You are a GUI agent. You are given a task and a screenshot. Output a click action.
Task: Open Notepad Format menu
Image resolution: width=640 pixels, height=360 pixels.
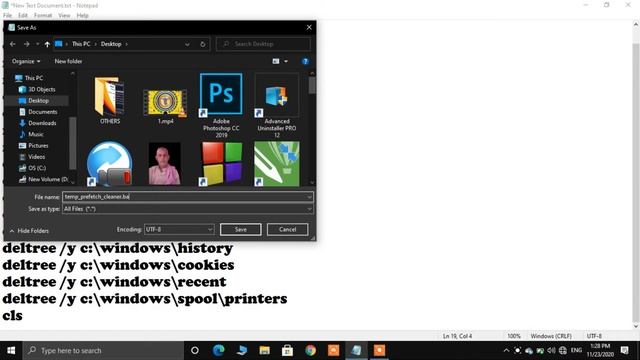pyautogui.click(x=43, y=16)
